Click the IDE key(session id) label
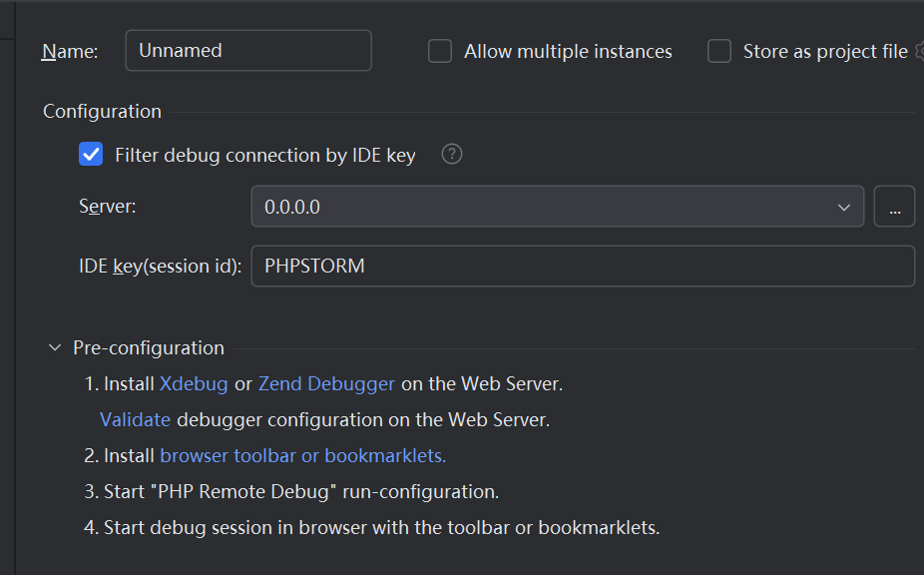 [x=161, y=267]
